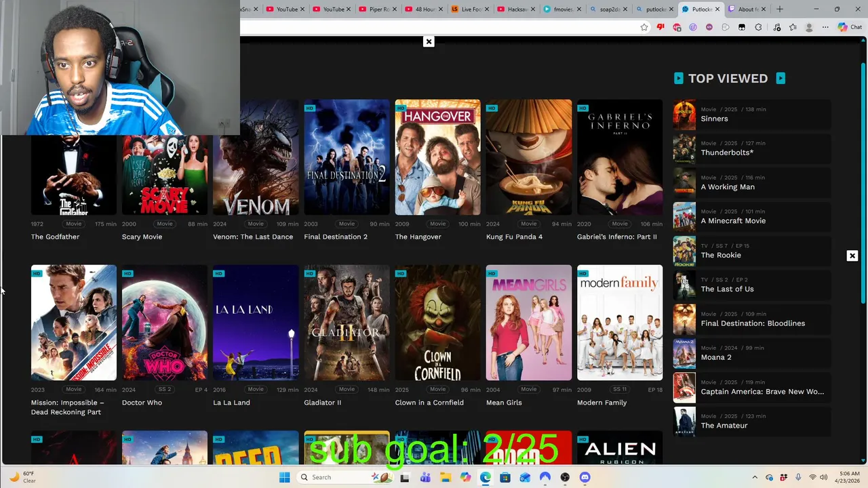This screenshot has height=488, width=868.
Task: Add this page to favorites with the star icon
Action: click(644, 27)
